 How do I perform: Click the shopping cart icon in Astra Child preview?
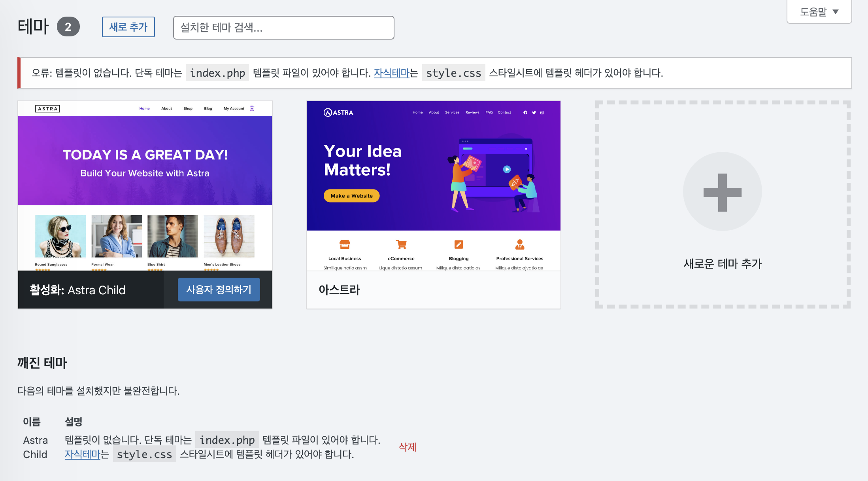[x=252, y=108]
